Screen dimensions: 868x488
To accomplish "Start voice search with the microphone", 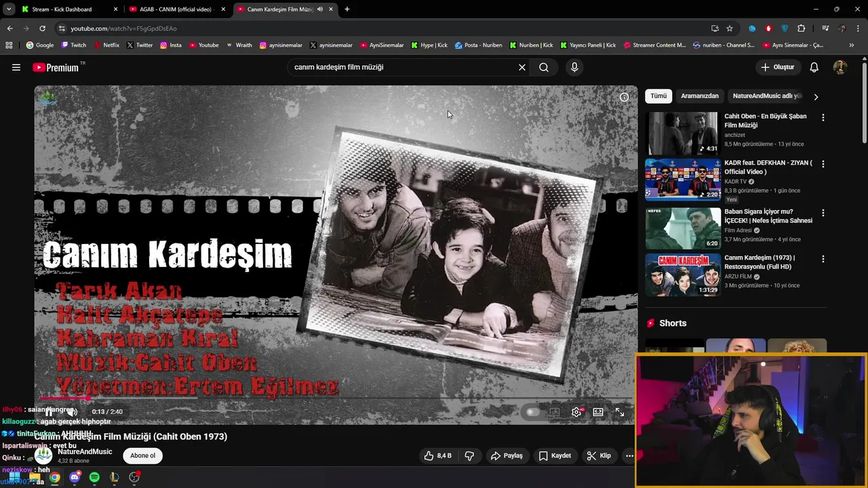I will [574, 67].
